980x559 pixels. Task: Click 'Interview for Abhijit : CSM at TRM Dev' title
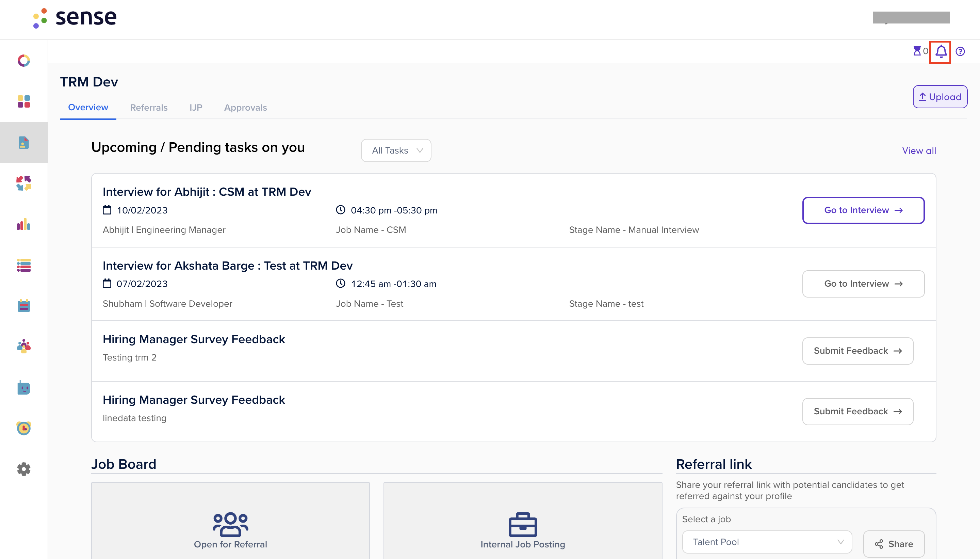(207, 192)
